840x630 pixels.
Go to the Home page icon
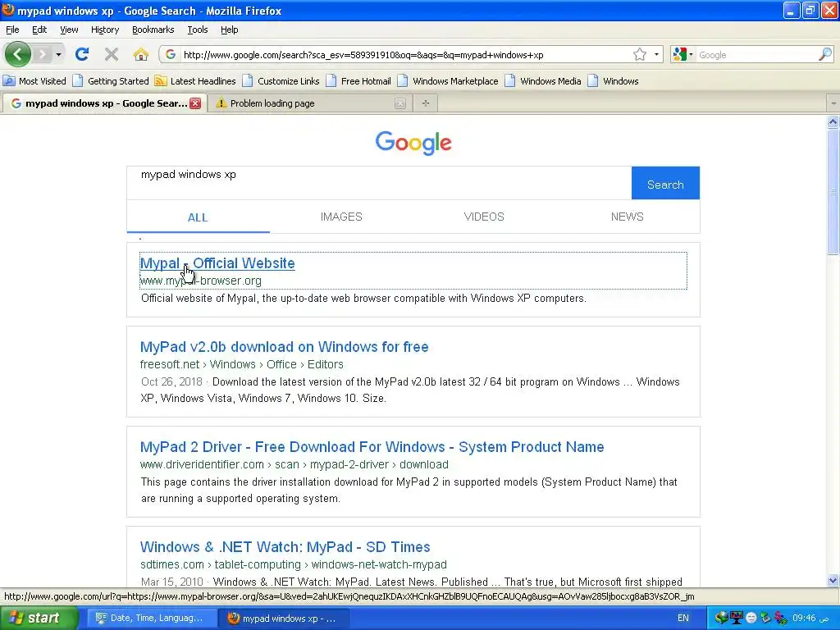tap(141, 54)
